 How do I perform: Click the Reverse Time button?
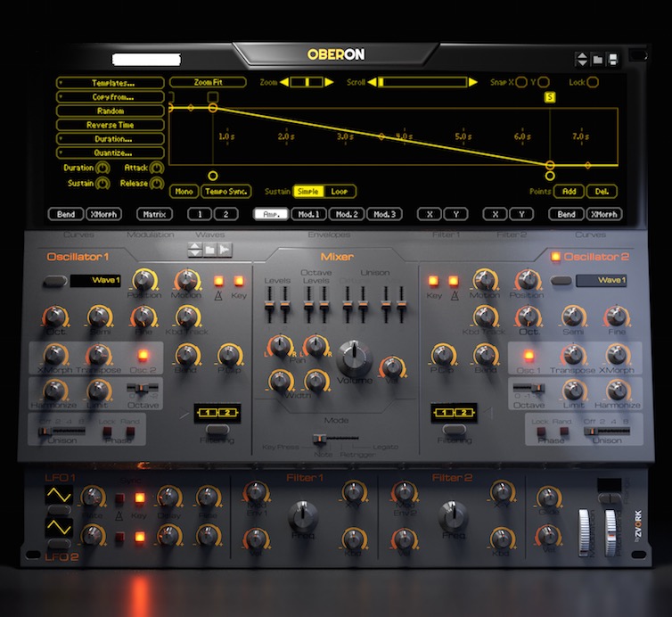click(x=111, y=125)
